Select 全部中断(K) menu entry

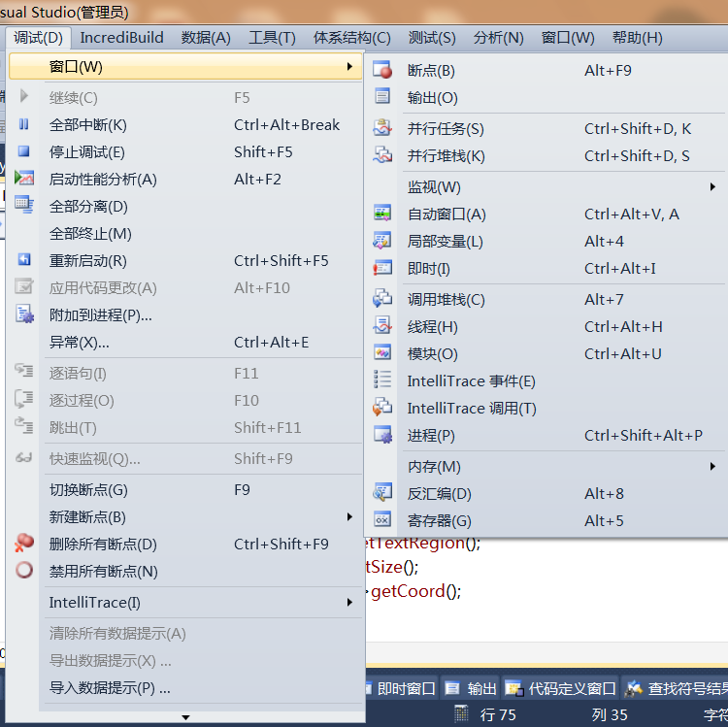click(x=185, y=125)
